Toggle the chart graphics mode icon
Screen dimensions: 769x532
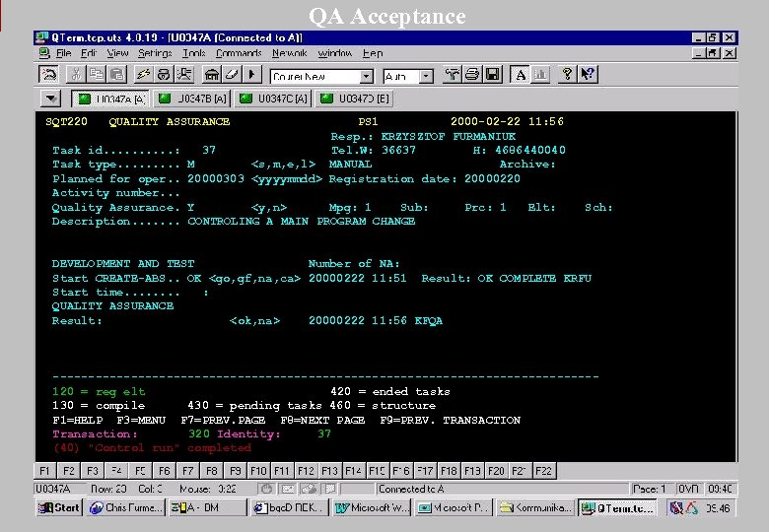pos(540,75)
